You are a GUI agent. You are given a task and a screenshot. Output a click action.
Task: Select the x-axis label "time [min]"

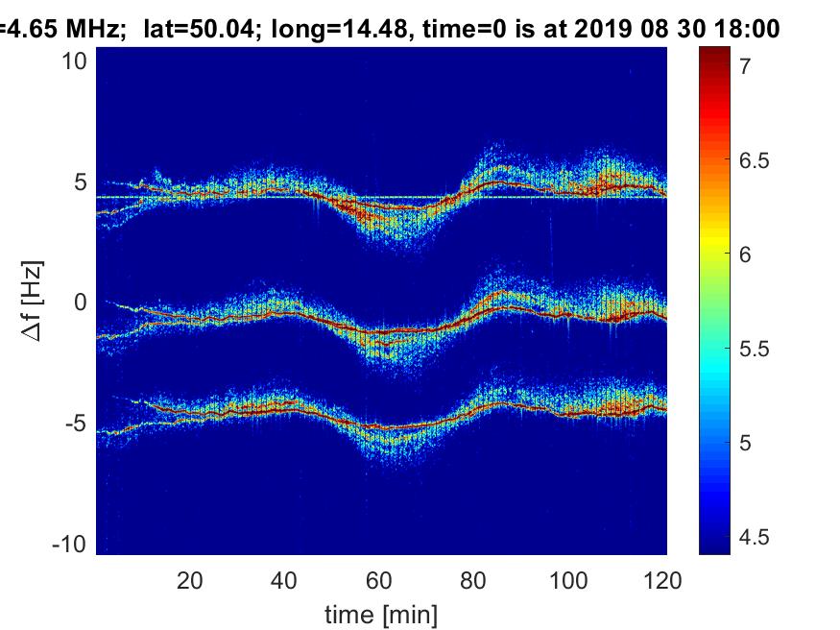[x=381, y=613]
